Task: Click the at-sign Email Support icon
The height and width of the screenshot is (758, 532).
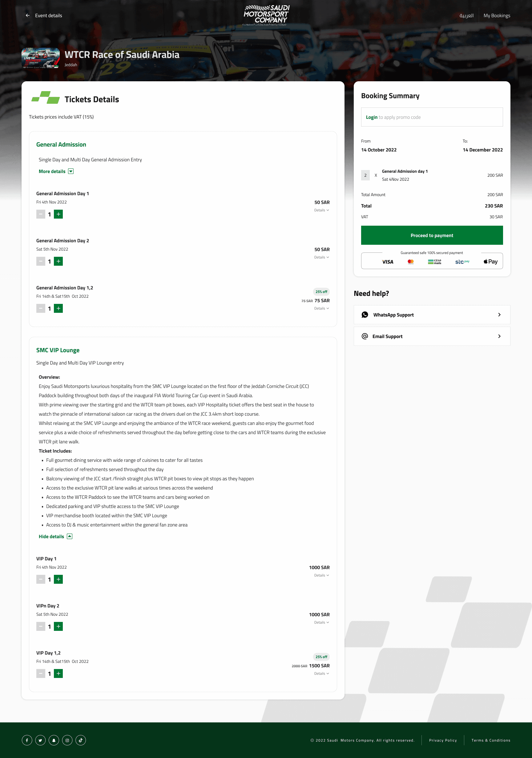Action: (365, 337)
